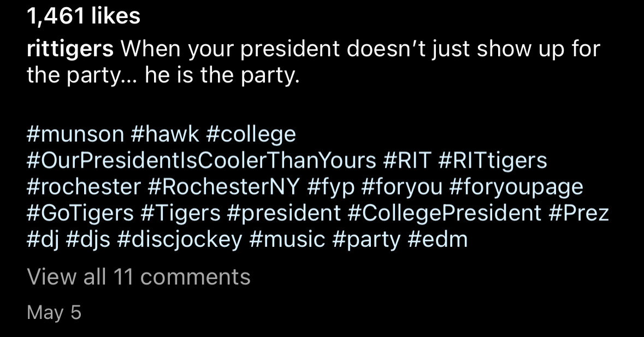Open the #discjockey hashtag
This screenshot has width=644, height=337.
[x=179, y=240]
